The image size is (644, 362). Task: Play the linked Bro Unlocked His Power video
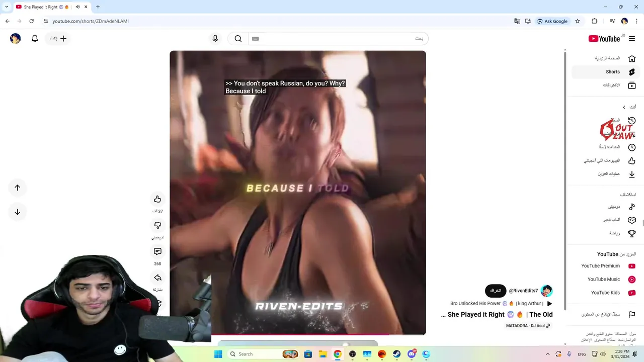click(501, 304)
